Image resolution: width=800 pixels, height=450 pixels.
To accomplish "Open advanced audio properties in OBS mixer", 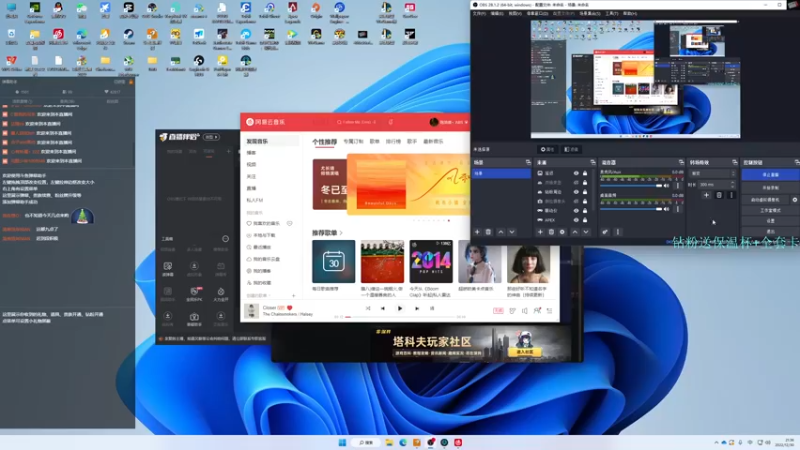I will (x=605, y=232).
